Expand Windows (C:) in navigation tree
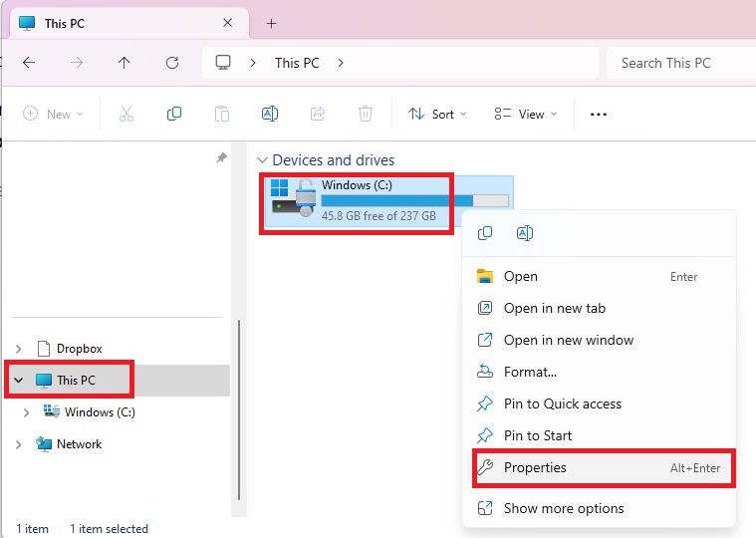Screen dimensions: 756x538 click(x=26, y=412)
